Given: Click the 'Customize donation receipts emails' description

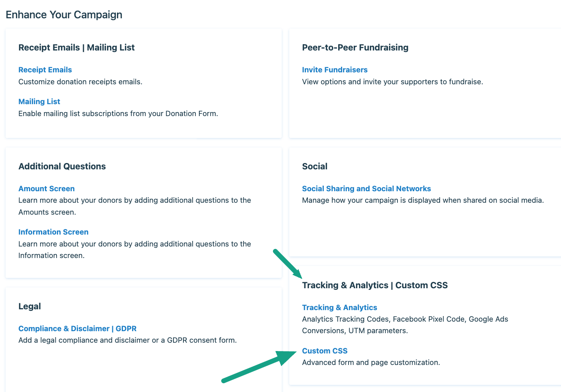Looking at the screenshot, I should (80, 82).
